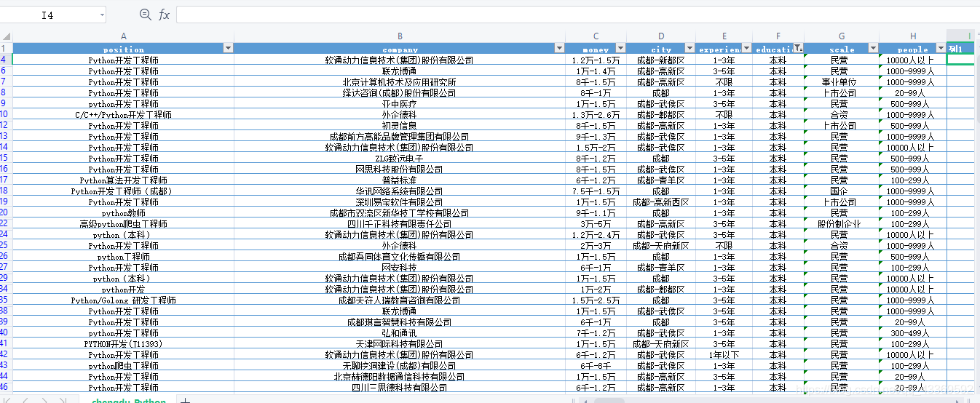Open the fx insert function dialog
Screen dimensions: 980x403
(164, 15)
